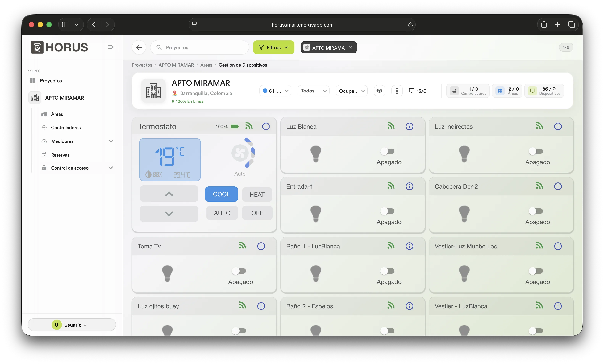Click signal icon on Toma Tv card

tap(242, 245)
